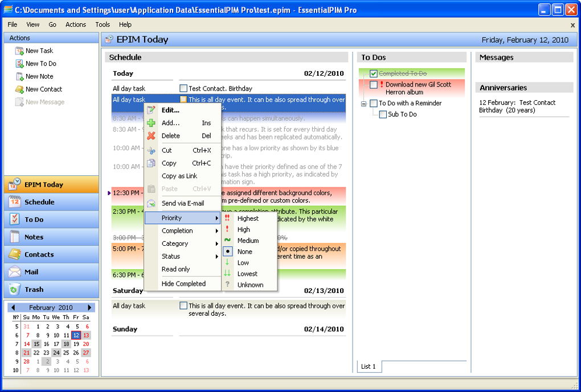
Task: Choose Hide Completed in context menu
Action: click(182, 283)
